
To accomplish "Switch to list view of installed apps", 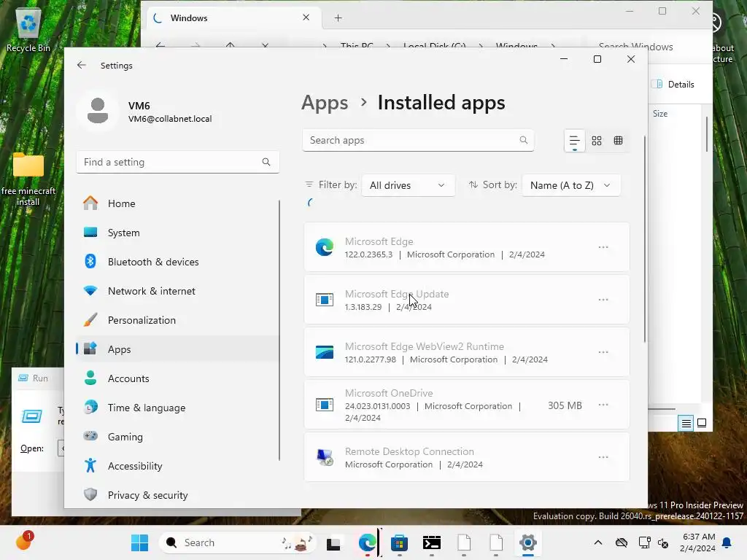I will point(575,141).
